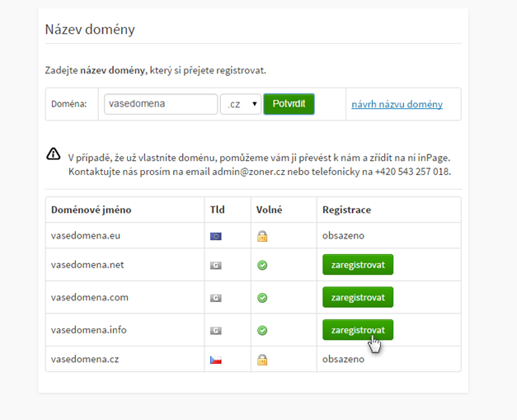The height and width of the screenshot is (420, 517).
Task: Select the vasedomena.eu domain name cell
Action: [x=125, y=235]
